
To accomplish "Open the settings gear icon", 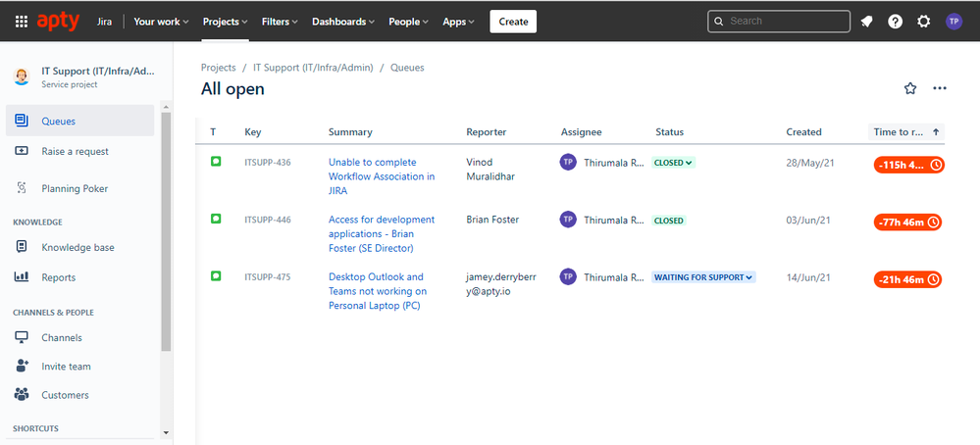I will 924,22.
